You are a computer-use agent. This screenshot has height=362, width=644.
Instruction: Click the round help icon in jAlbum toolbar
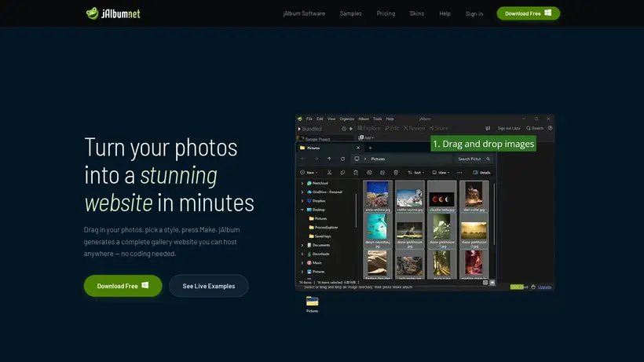(x=550, y=128)
